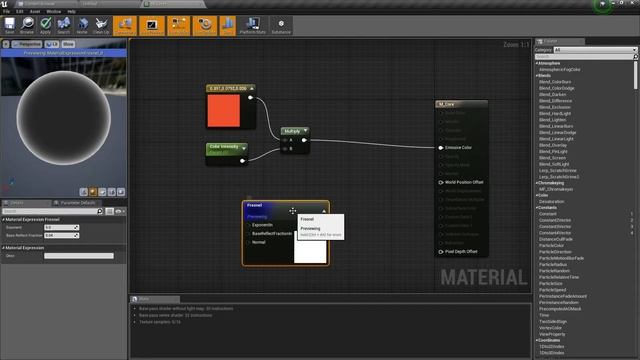
Task: Open the Perspective view type dropdown
Action: click(x=27, y=44)
